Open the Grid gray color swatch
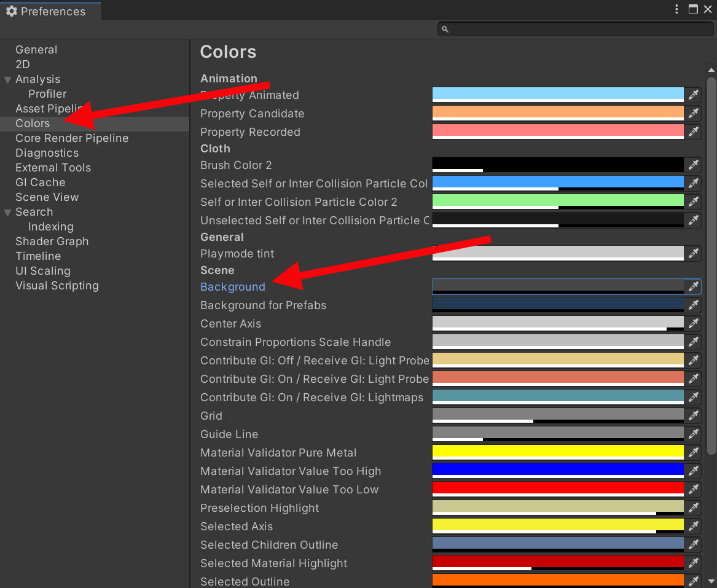The height and width of the screenshot is (588, 717). point(558,415)
